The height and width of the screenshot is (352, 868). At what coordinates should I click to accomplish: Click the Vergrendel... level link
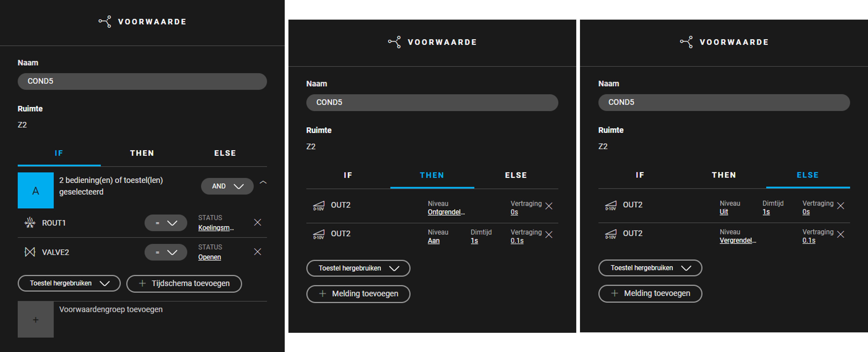point(738,241)
